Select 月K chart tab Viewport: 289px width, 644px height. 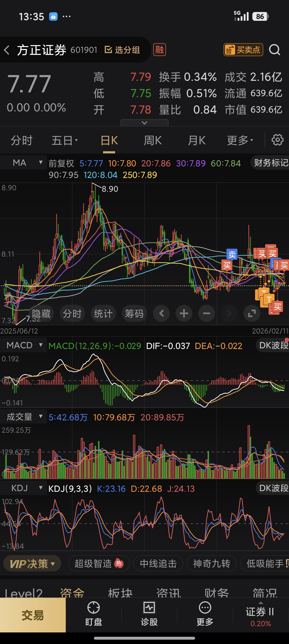(x=197, y=140)
